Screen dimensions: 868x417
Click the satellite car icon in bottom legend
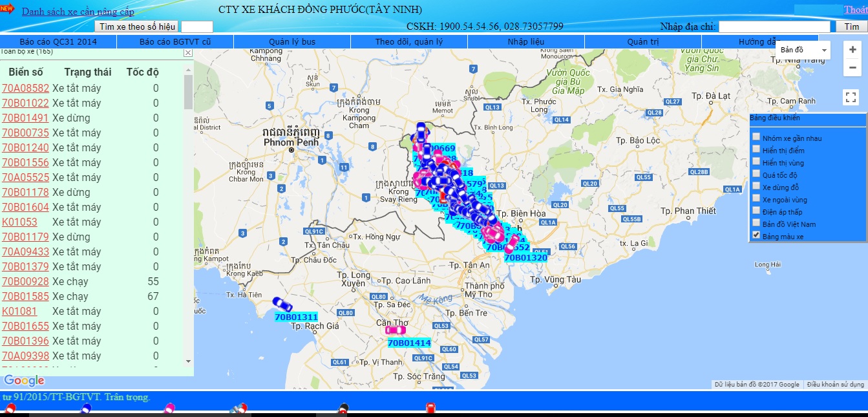click(x=239, y=409)
